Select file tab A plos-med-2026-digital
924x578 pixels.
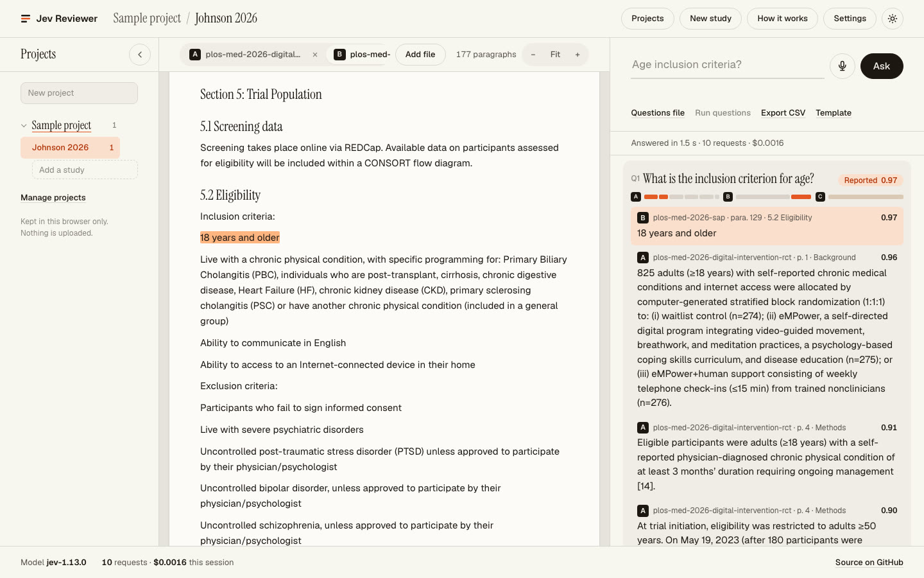(x=246, y=55)
